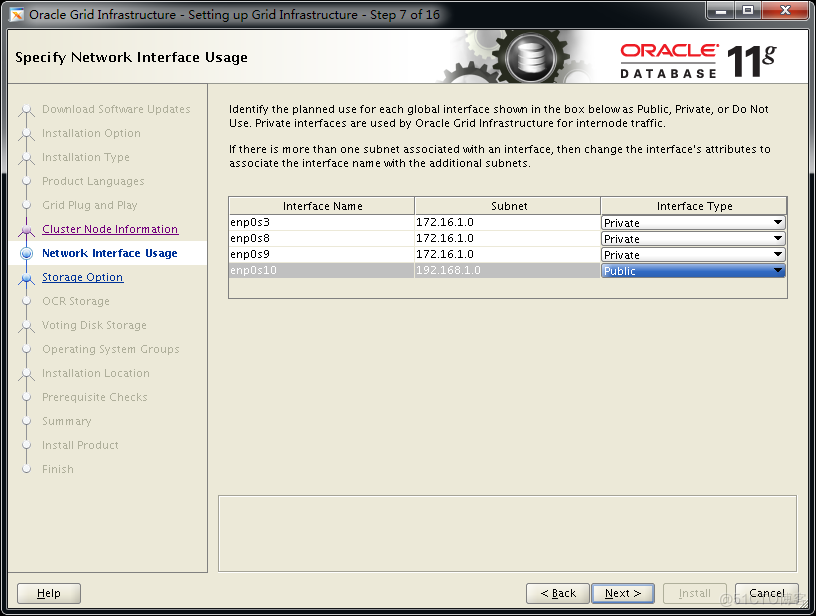This screenshot has width=816, height=616.
Task: Click the Oracle installer title bar icon
Action: pyautogui.click(x=16, y=15)
